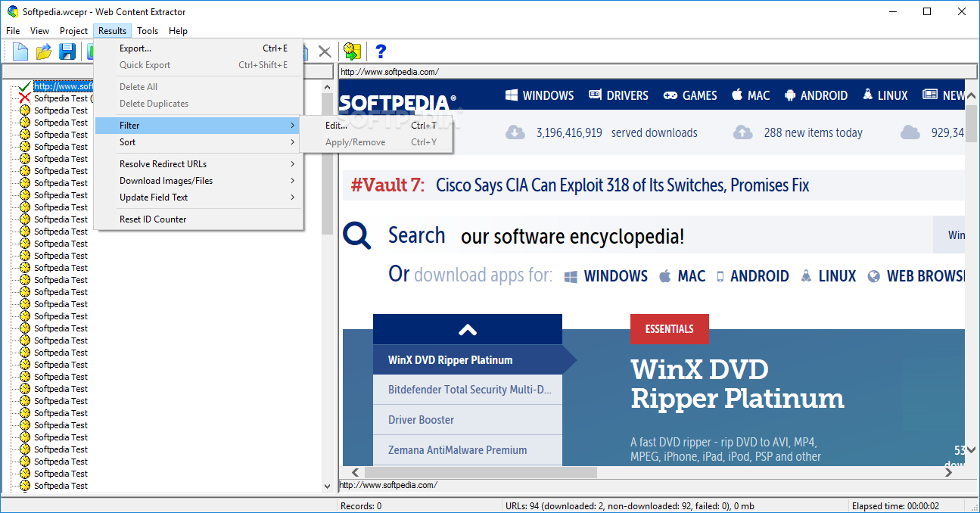The image size is (980, 513).
Task: Open the Tools menu
Action: coord(148,31)
